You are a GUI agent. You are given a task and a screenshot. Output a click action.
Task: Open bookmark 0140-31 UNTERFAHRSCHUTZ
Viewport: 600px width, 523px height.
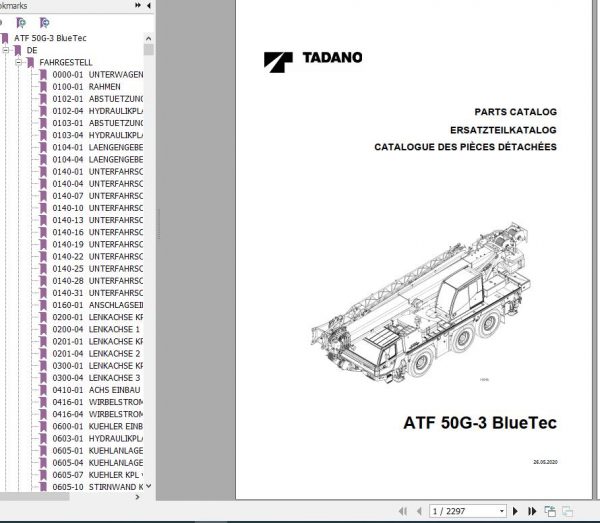[98, 293]
